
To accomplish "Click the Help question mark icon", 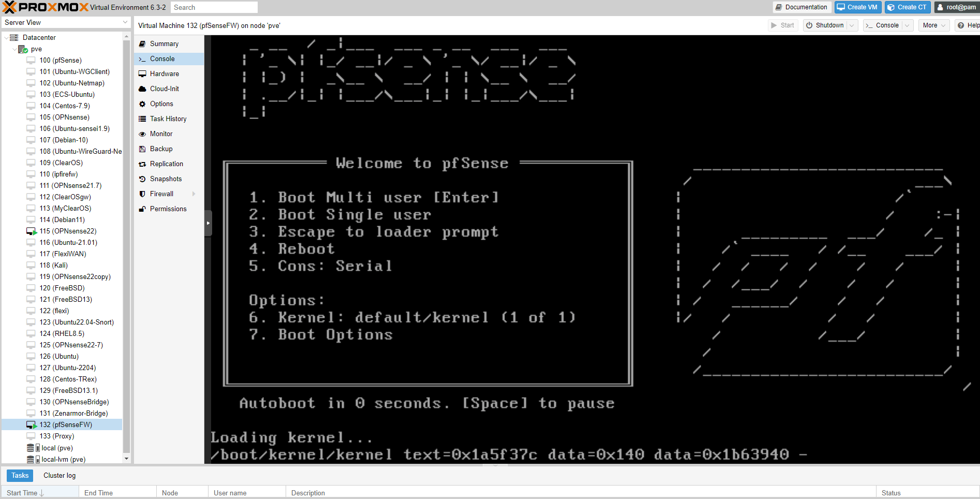I will coord(961,25).
